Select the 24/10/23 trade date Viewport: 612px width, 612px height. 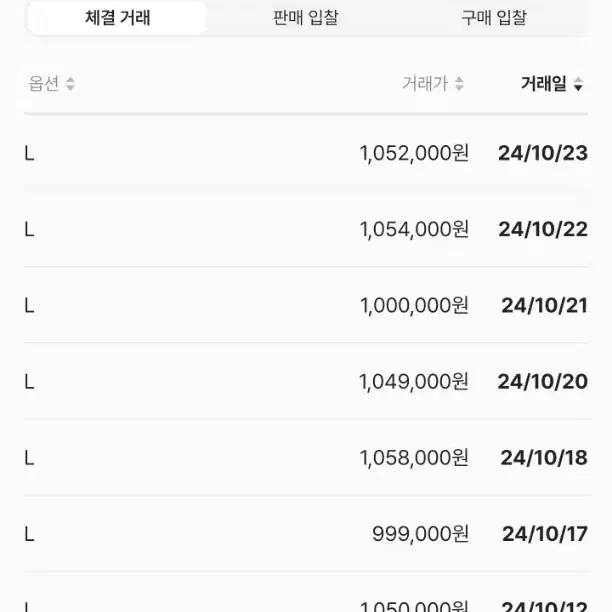(x=543, y=153)
